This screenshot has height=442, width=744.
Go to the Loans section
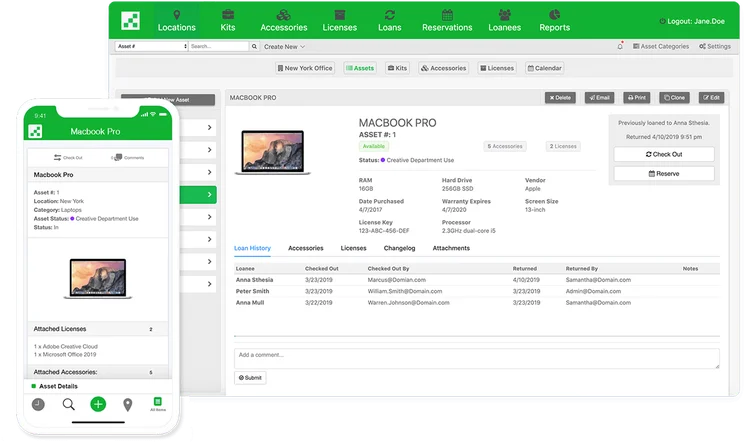click(x=390, y=21)
